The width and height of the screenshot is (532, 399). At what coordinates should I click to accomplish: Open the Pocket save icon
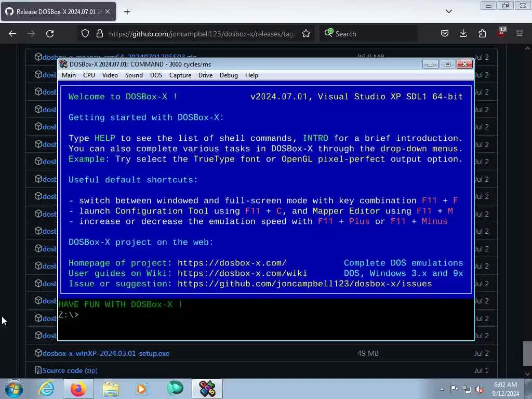click(x=445, y=34)
